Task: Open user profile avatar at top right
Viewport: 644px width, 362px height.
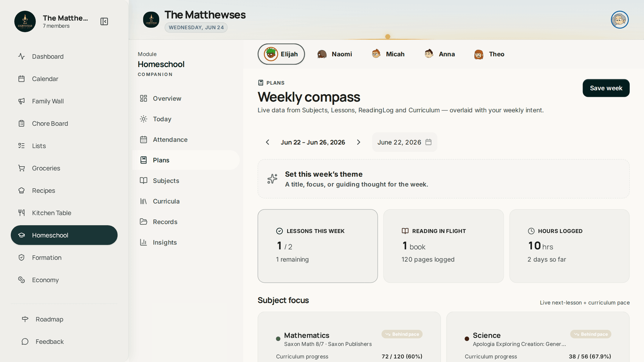Action: pos(620,20)
